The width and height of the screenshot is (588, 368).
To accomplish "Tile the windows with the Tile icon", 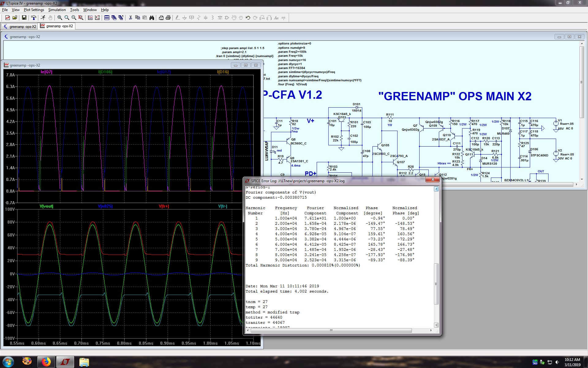I will (107, 18).
